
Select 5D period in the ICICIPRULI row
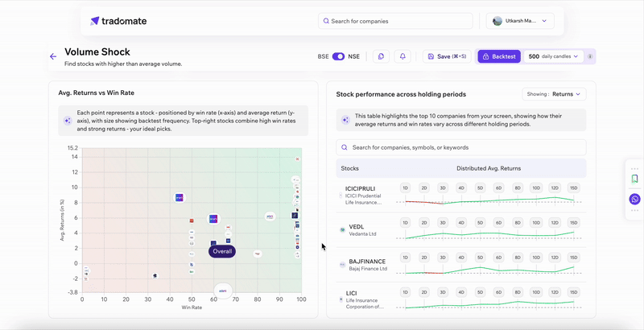tap(480, 188)
